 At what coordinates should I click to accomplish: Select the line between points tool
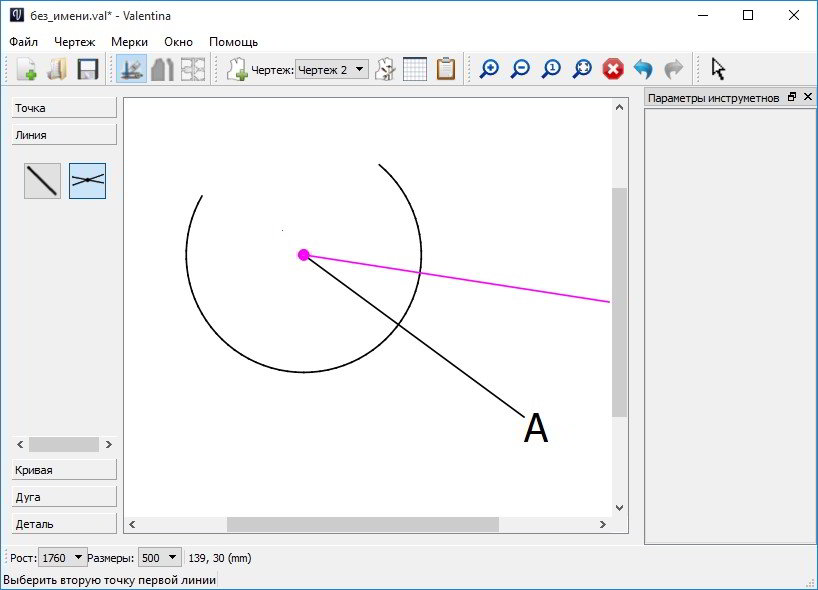(x=42, y=181)
